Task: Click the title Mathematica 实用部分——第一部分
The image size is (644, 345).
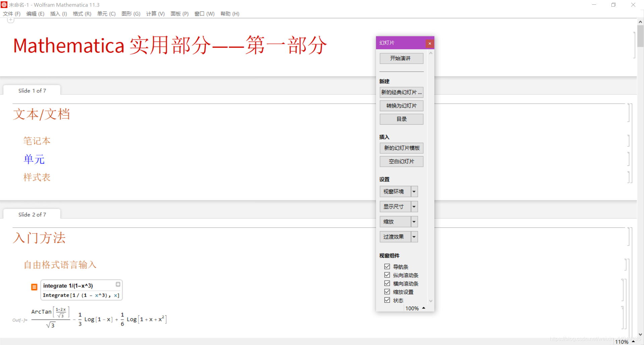Action: 170,46
